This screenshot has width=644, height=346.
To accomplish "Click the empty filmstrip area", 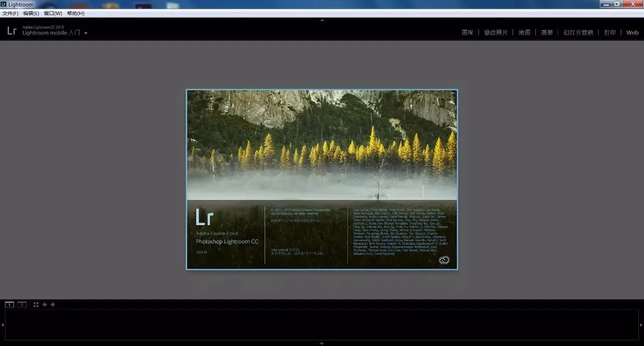I will 322,325.
